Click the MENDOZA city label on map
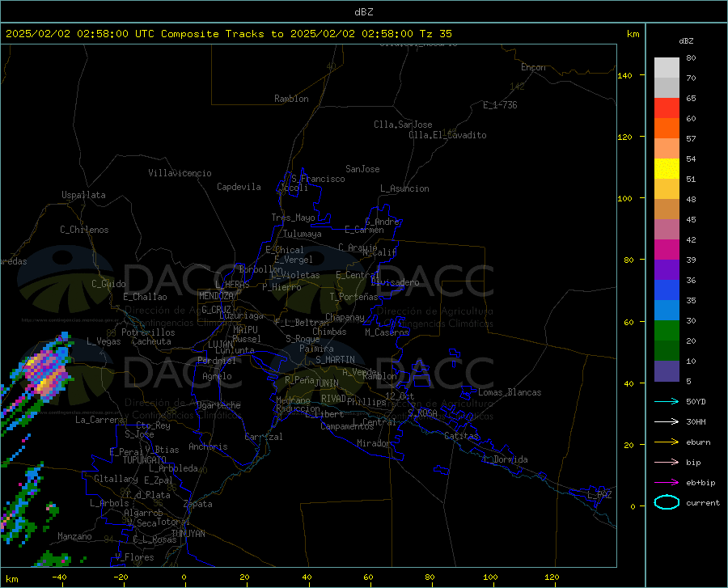 [x=216, y=296]
